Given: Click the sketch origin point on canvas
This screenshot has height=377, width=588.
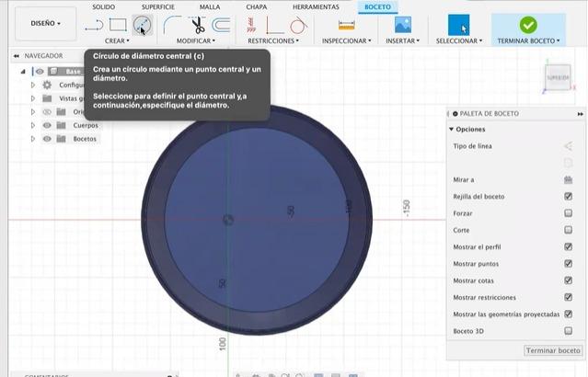Looking at the screenshot, I should pos(228,220).
